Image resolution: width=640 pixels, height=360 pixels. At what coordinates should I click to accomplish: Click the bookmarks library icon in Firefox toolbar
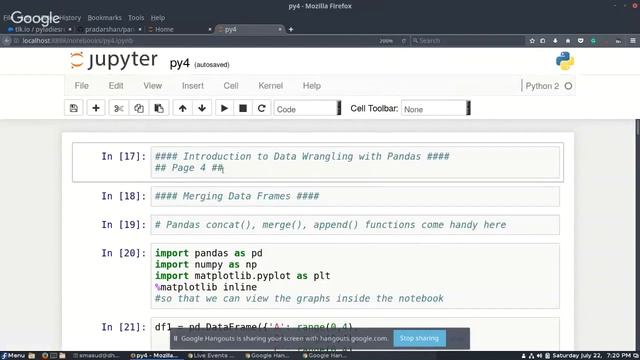[x=542, y=41]
